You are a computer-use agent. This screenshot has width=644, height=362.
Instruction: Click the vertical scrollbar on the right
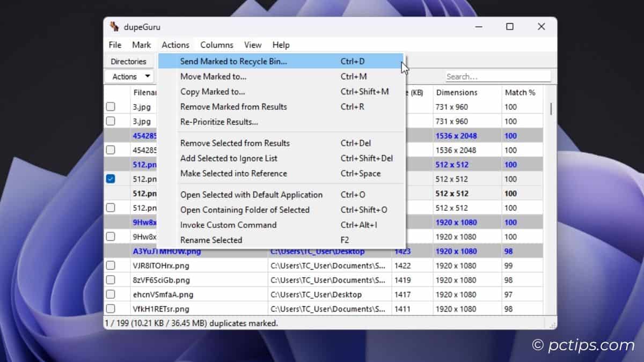[x=550, y=107]
